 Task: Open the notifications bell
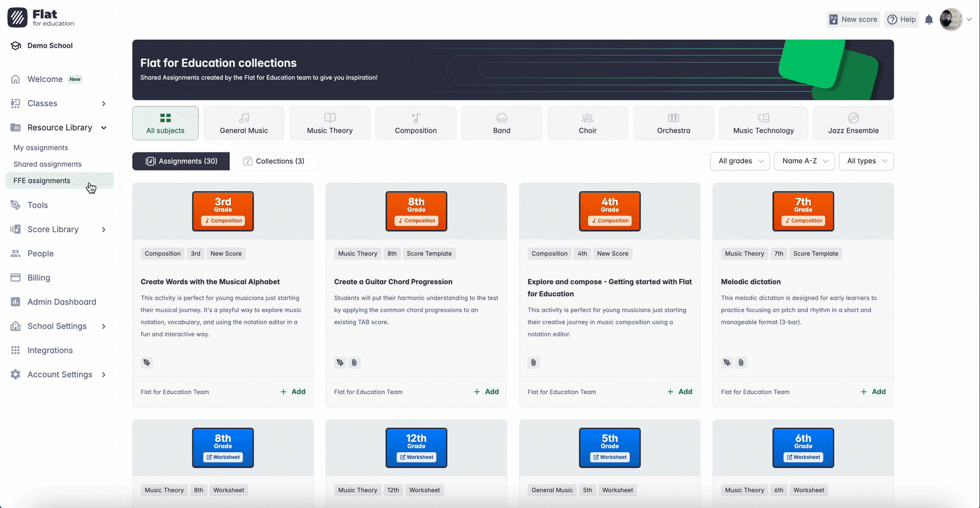929,20
